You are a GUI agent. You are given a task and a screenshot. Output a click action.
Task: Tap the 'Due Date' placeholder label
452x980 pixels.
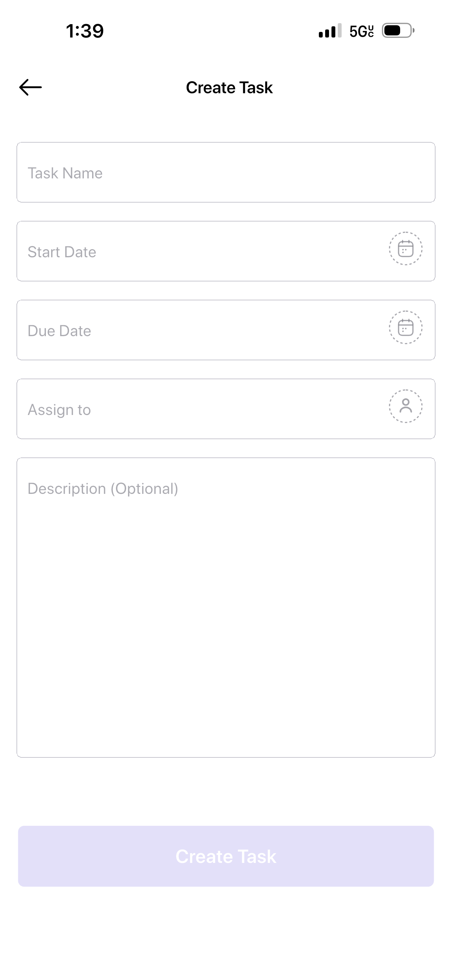[59, 331]
